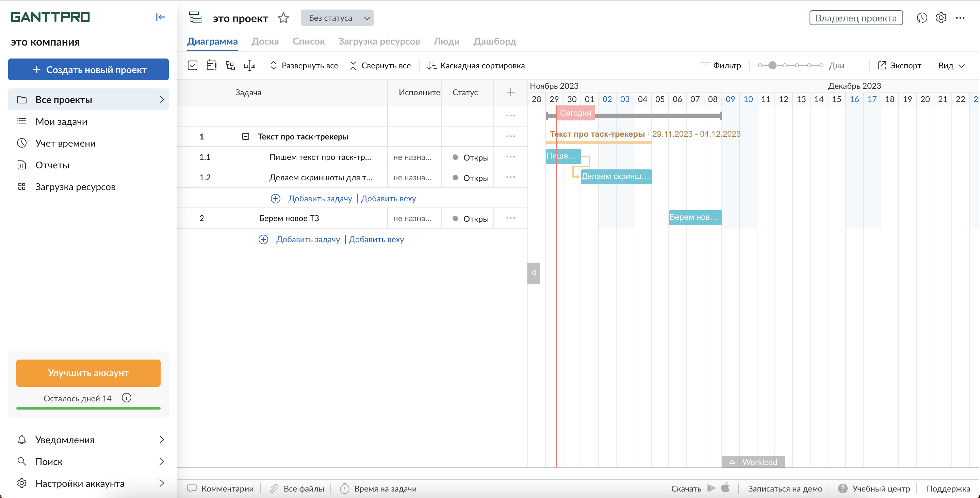The height and width of the screenshot is (498, 980).
Task: Collapse the left sidebar panel
Action: coord(161,17)
